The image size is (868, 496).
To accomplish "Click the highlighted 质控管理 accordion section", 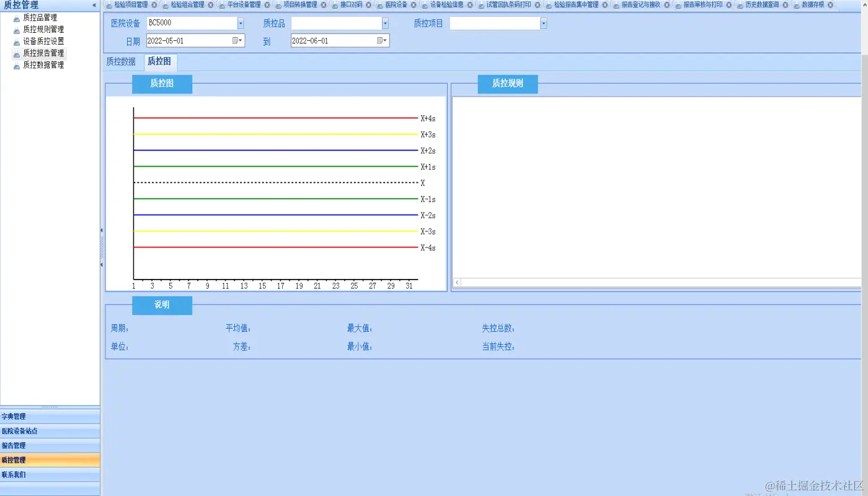I will click(x=50, y=460).
